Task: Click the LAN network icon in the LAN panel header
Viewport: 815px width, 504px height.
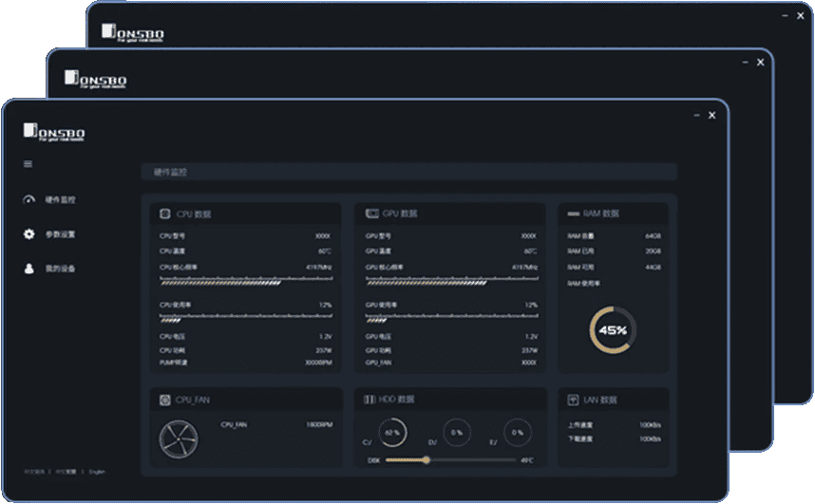Action: click(573, 400)
